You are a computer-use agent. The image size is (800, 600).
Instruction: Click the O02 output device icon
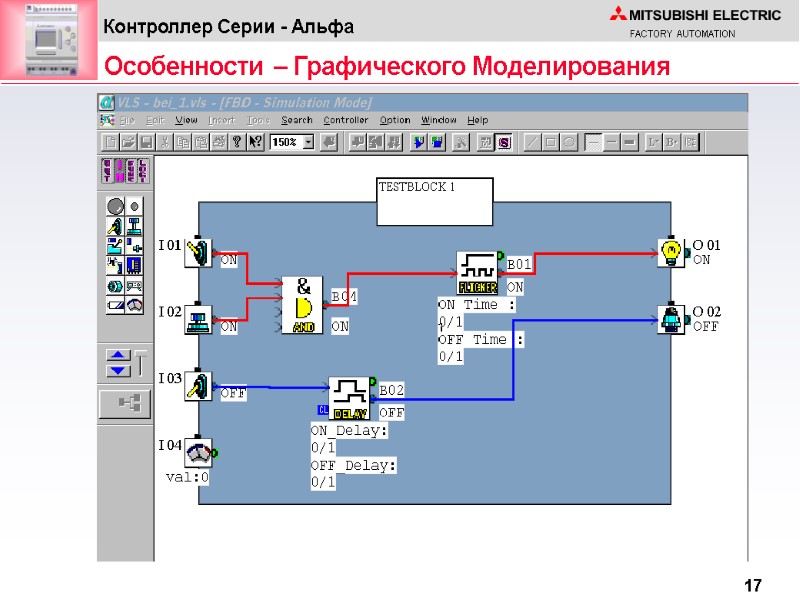[671, 320]
